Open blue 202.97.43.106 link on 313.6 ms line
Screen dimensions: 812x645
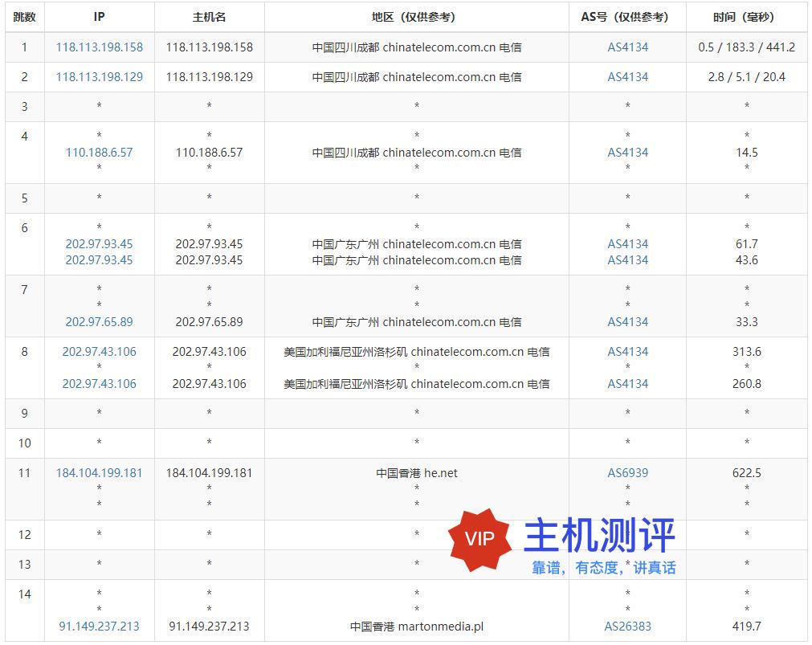(100, 352)
